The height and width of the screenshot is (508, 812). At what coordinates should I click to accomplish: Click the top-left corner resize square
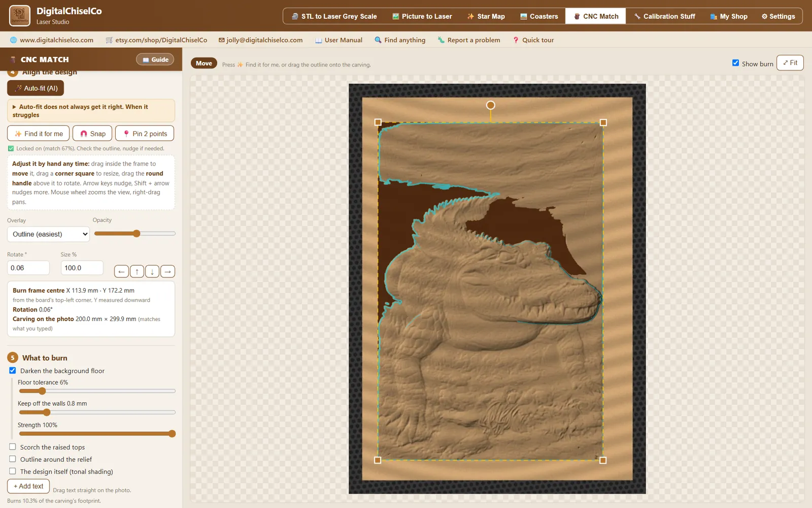[378, 122]
